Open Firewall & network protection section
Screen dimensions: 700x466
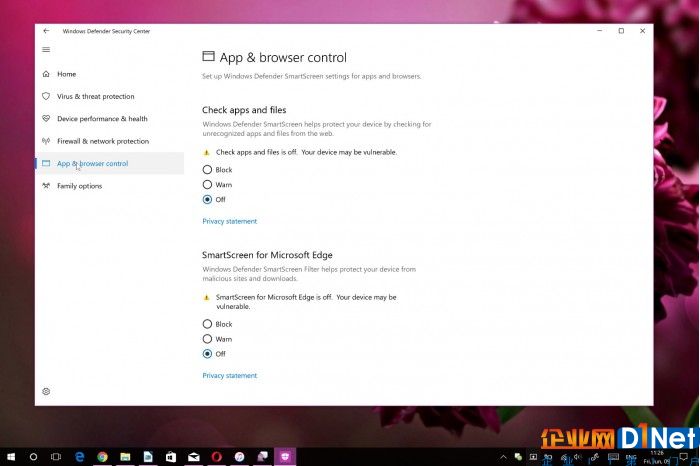(x=110, y=141)
